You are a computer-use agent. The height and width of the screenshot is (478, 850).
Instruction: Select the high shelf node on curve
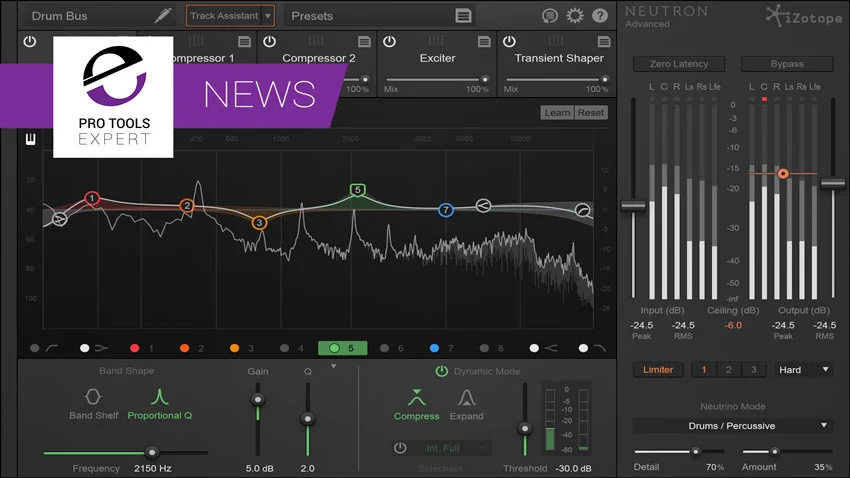483,205
